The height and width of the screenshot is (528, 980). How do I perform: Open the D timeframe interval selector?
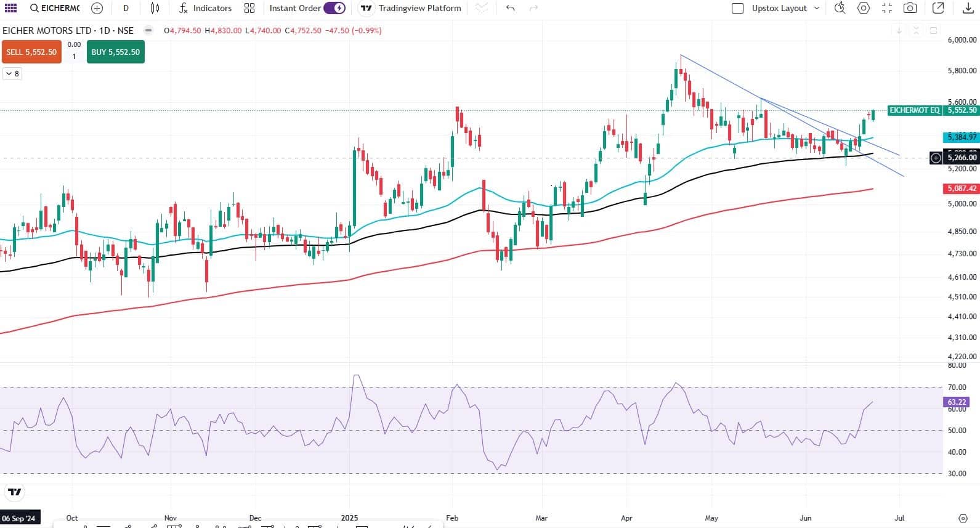pos(126,8)
